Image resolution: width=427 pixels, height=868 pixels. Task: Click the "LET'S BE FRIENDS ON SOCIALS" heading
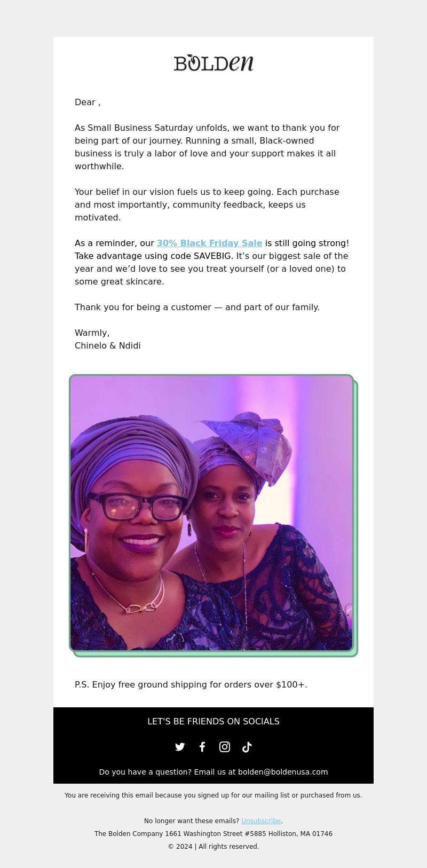coord(213,721)
